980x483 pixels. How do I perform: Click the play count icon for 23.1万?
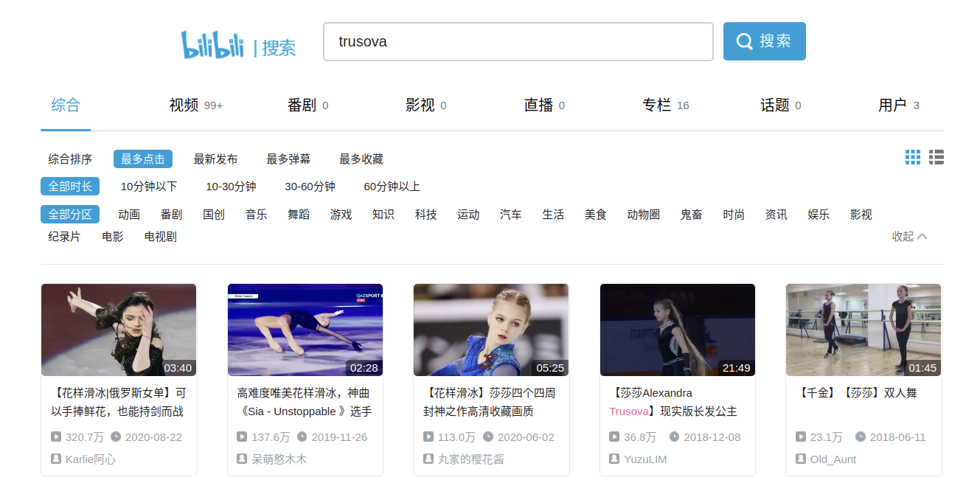click(801, 437)
